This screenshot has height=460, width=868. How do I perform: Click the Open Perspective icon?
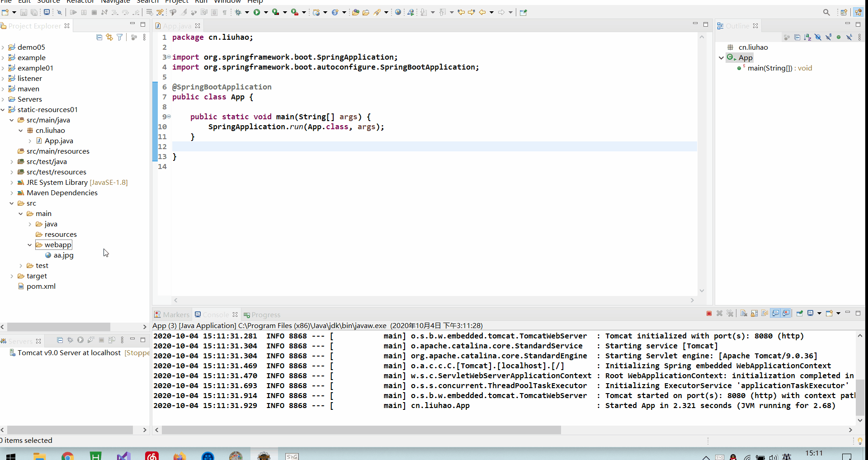coord(844,12)
